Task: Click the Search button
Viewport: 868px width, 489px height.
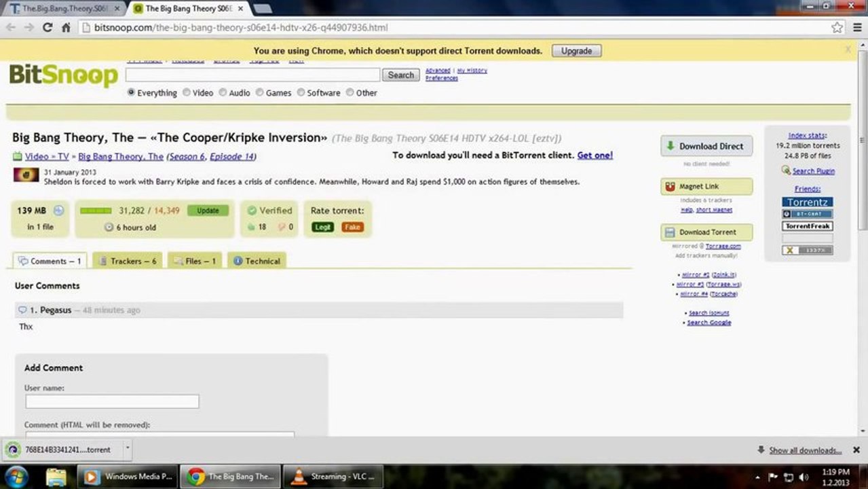Action: [400, 75]
